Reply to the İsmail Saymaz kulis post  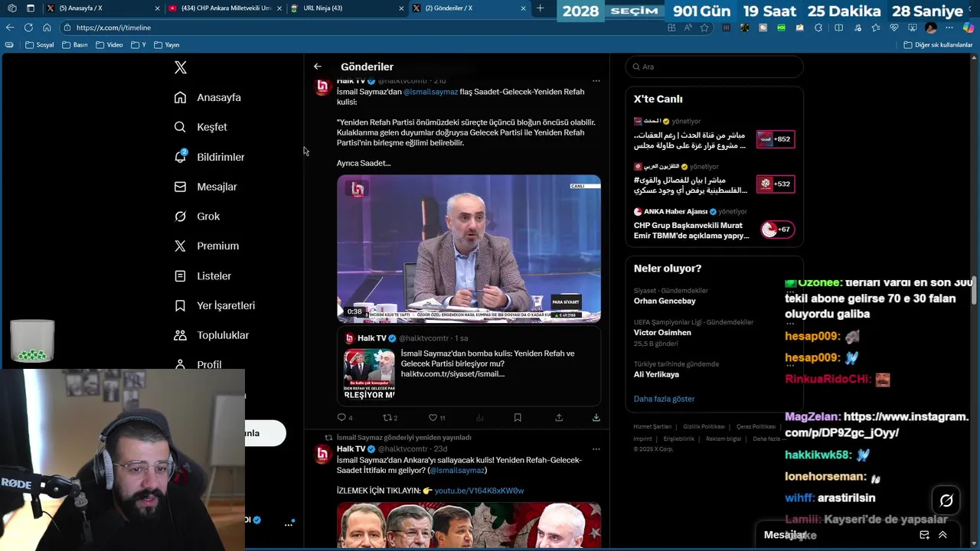345,417
